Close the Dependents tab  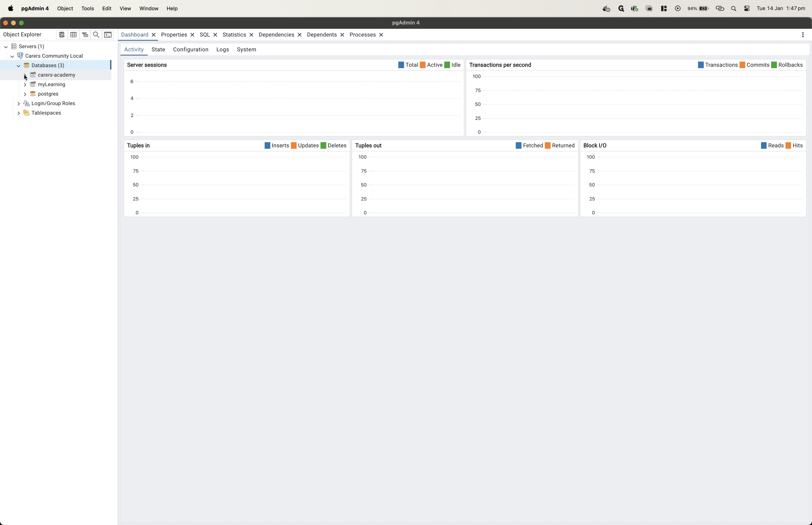[342, 35]
